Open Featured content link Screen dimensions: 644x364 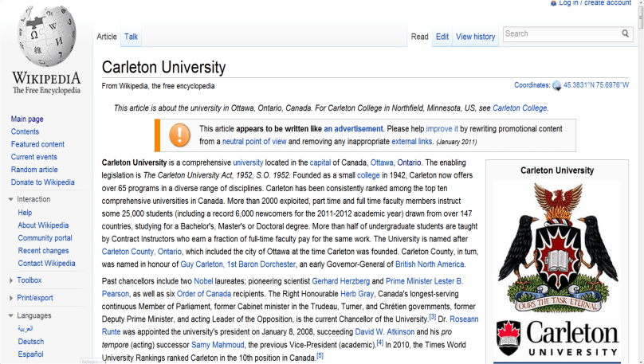tap(37, 144)
